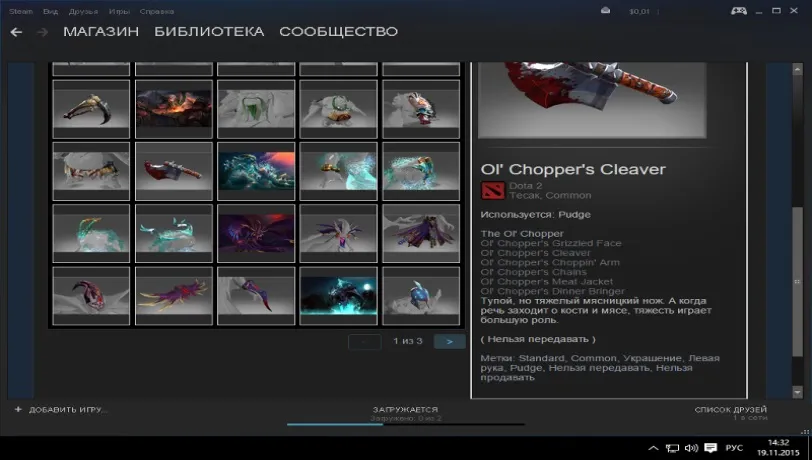Screen dimensions: 812x460
Task: Open the Вид menu
Action: 50,11
